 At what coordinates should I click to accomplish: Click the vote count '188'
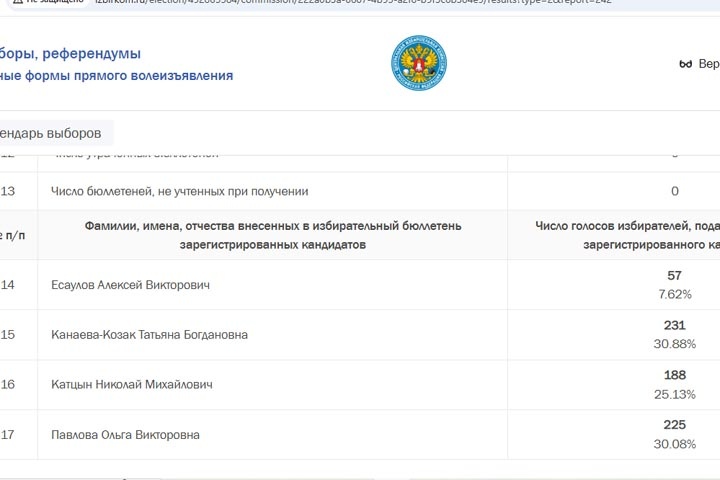click(x=675, y=375)
